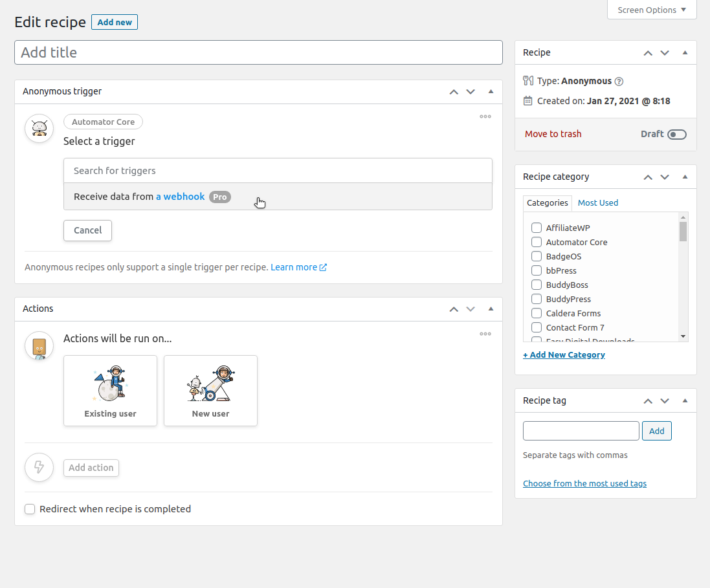The width and height of the screenshot is (710, 588).
Task: Choose the Receive data from a webhook trigger
Action: click(x=278, y=197)
